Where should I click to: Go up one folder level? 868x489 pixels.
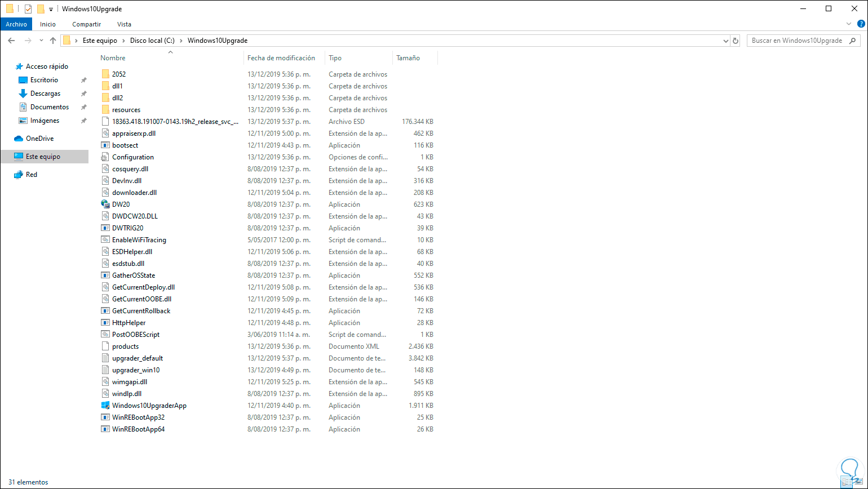pyautogui.click(x=53, y=41)
